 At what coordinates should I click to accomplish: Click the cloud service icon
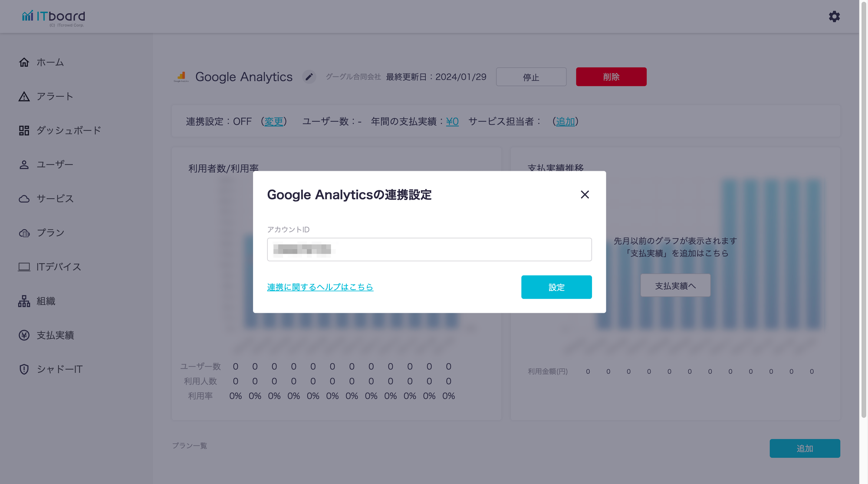click(24, 199)
